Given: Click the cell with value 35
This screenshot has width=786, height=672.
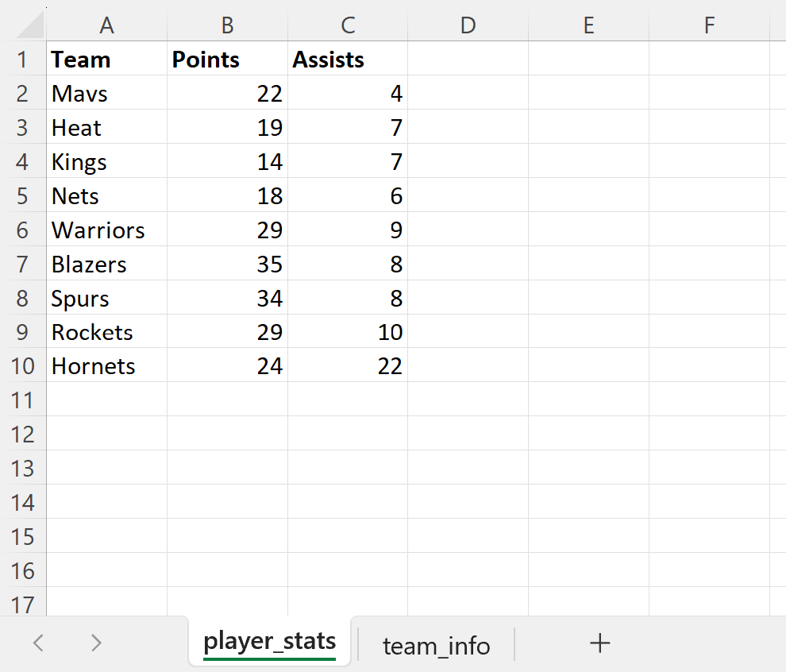Looking at the screenshot, I should (x=227, y=264).
